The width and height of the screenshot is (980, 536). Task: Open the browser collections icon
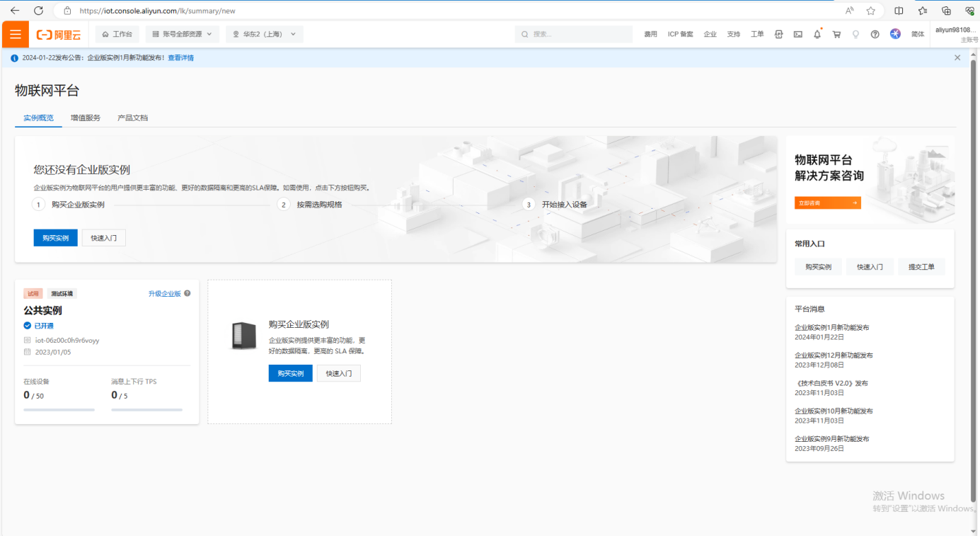pos(946,11)
